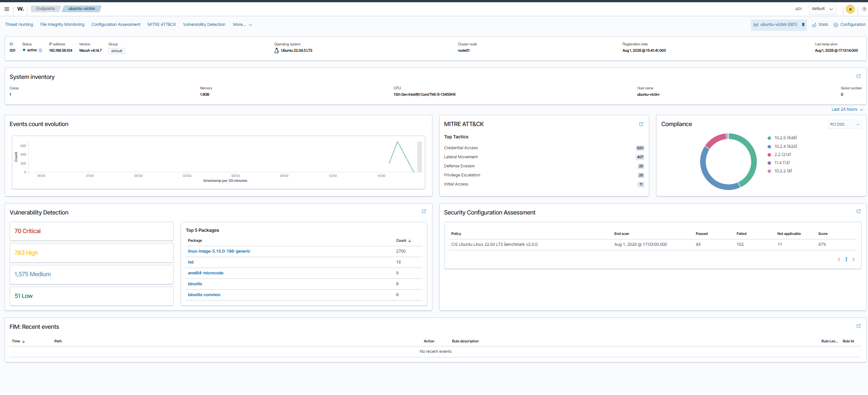Toggle the 2.2 (214) legend color

(769, 155)
